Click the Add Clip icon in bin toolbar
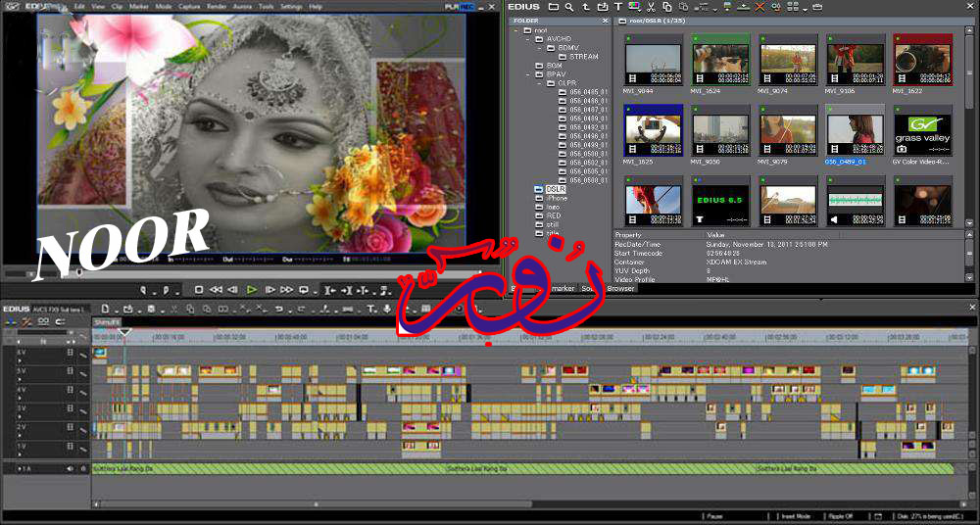980x525 pixels. pyautogui.click(x=602, y=7)
